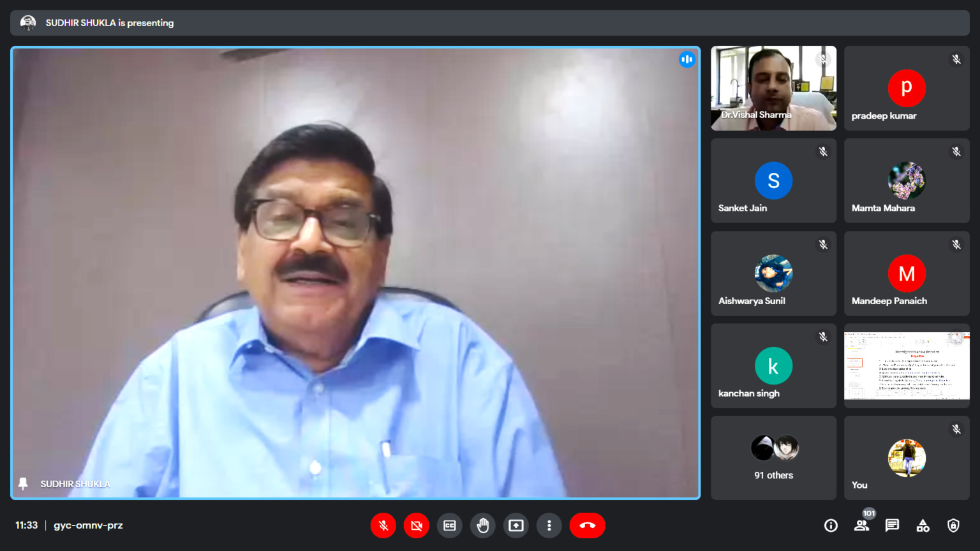Click the gyc-omnv-prz meeting code
This screenshot has height=551, width=980.
[88, 525]
